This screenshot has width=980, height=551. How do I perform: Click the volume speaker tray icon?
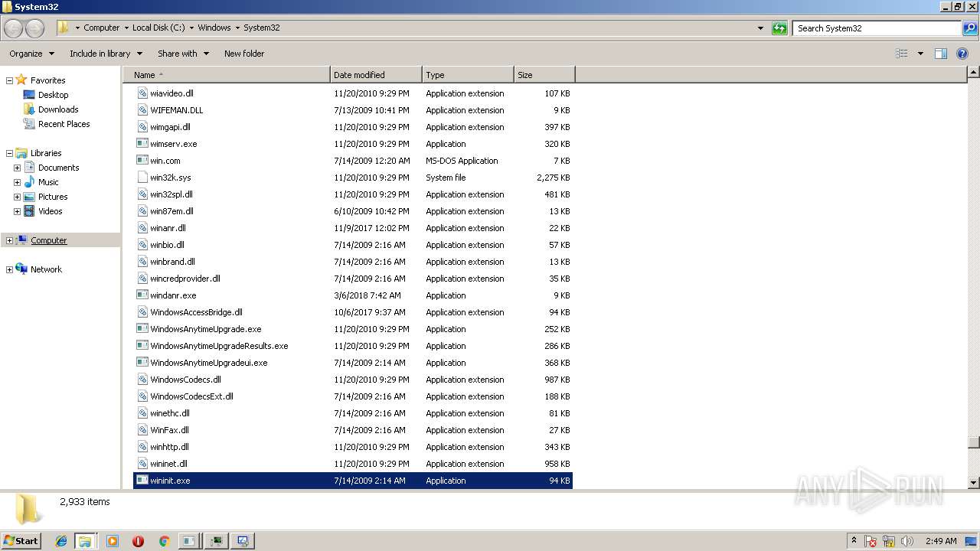click(x=907, y=541)
